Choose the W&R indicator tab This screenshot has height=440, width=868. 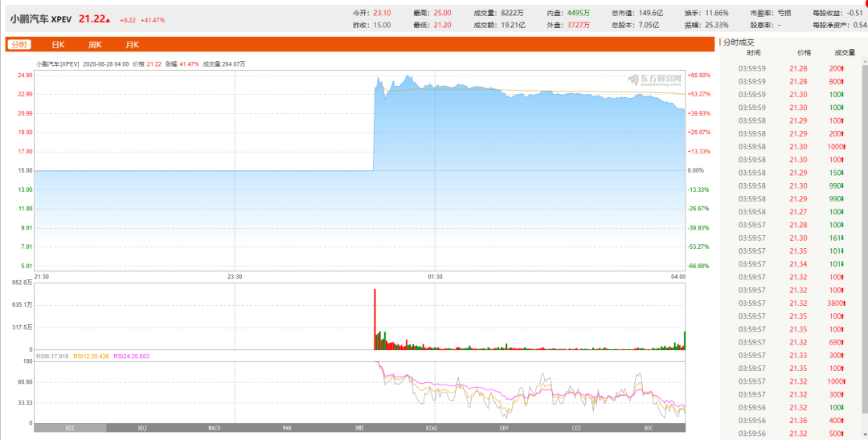pos(287,428)
